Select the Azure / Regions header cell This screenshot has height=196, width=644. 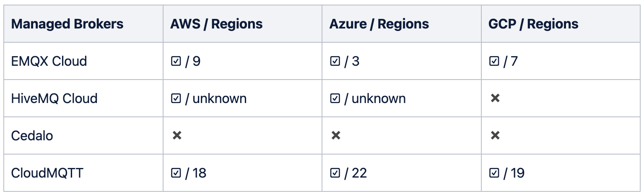coord(379,24)
